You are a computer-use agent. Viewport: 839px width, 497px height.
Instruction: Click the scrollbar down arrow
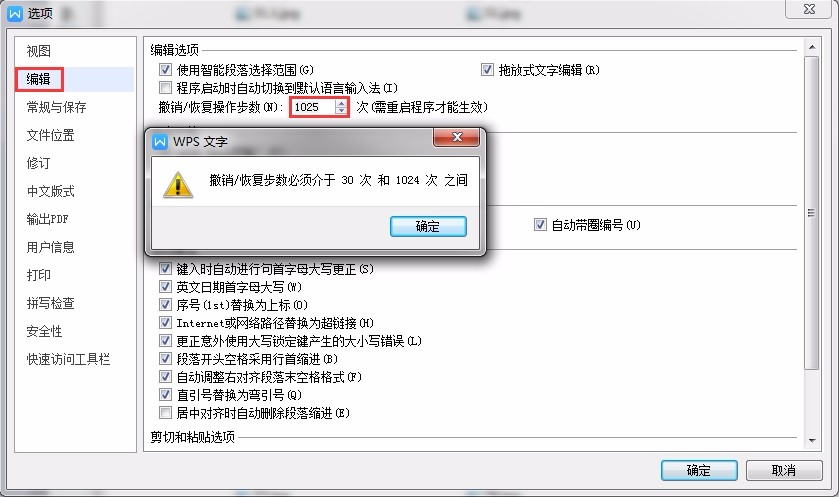click(812, 441)
